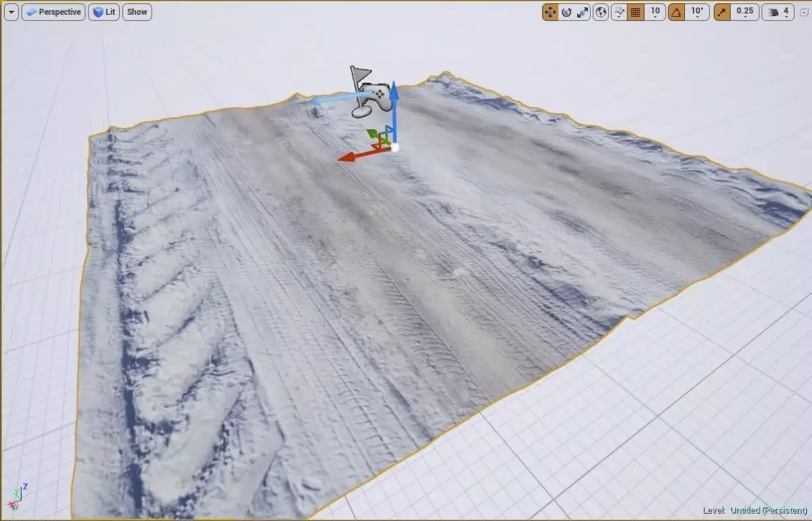
Task: Select the Translate transform mode
Action: (550, 12)
